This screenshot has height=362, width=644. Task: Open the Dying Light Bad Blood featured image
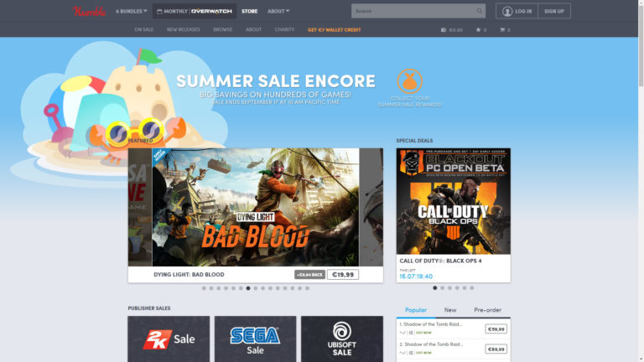tap(256, 207)
